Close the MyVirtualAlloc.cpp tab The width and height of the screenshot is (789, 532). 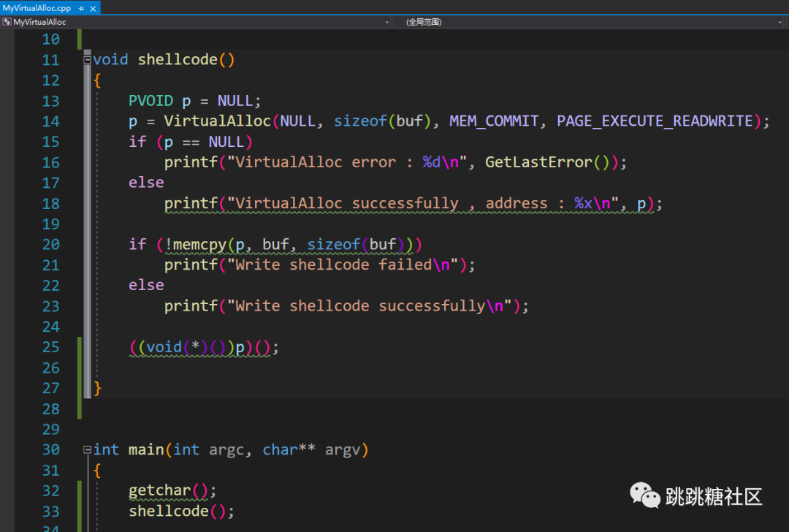91,8
